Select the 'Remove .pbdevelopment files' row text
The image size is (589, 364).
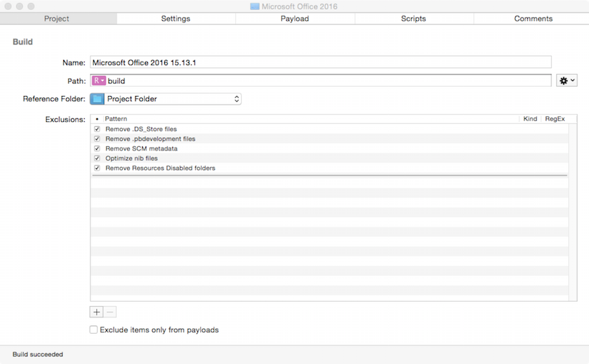tap(150, 139)
